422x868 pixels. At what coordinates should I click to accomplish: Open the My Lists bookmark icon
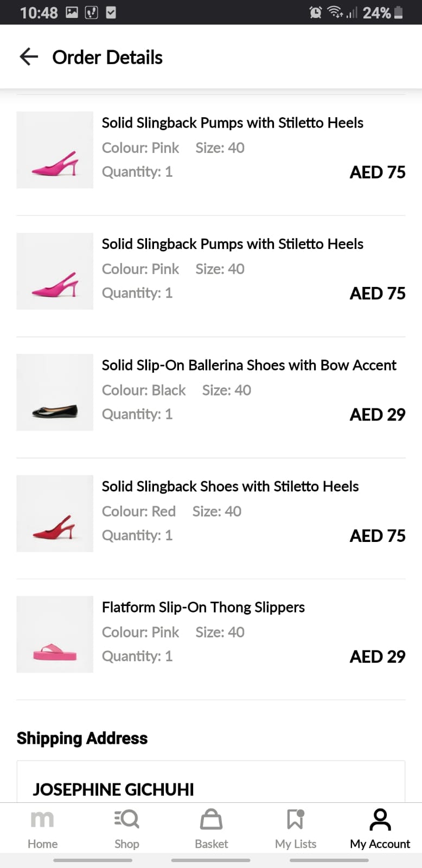pos(296,820)
